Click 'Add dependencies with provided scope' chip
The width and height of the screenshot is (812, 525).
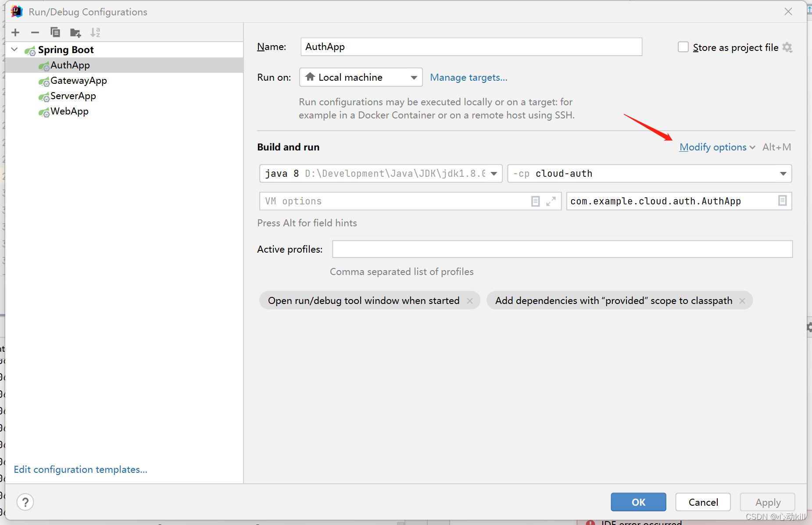click(619, 300)
